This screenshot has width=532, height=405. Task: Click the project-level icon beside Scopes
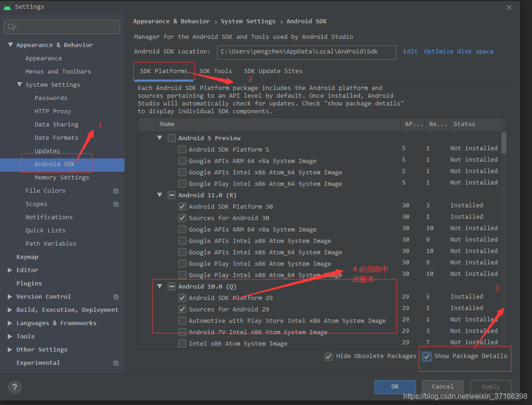116,205
